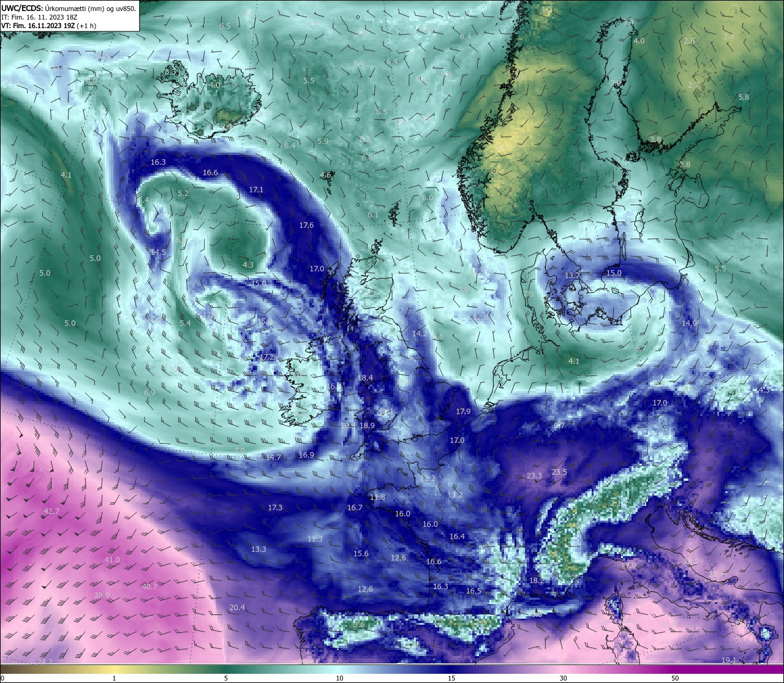Click the '50' tick label on the colour scale
Viewport: 784px width, 683px height.
pyautogui.click(x=675, y=678)
